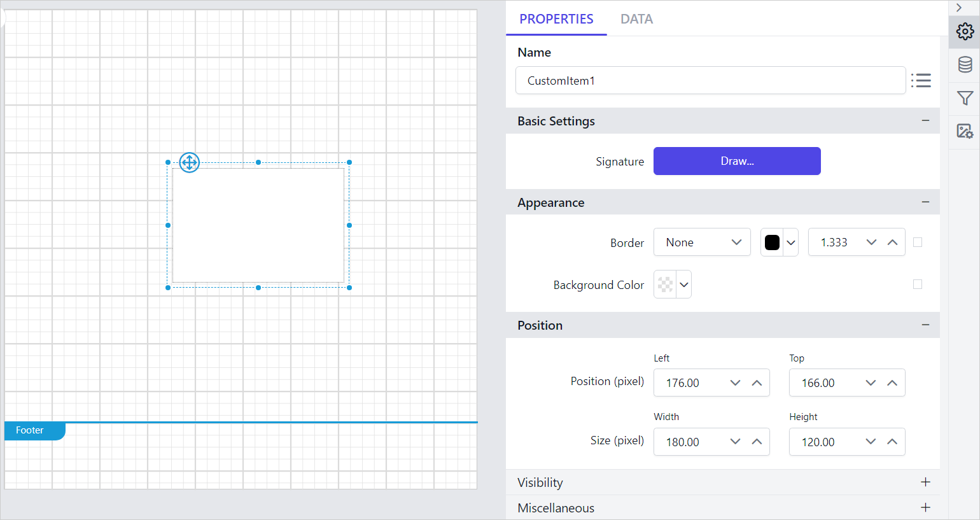Screen dimensions: 980x520
Task: Decrease the Left position value
Action: coord(736,383)
